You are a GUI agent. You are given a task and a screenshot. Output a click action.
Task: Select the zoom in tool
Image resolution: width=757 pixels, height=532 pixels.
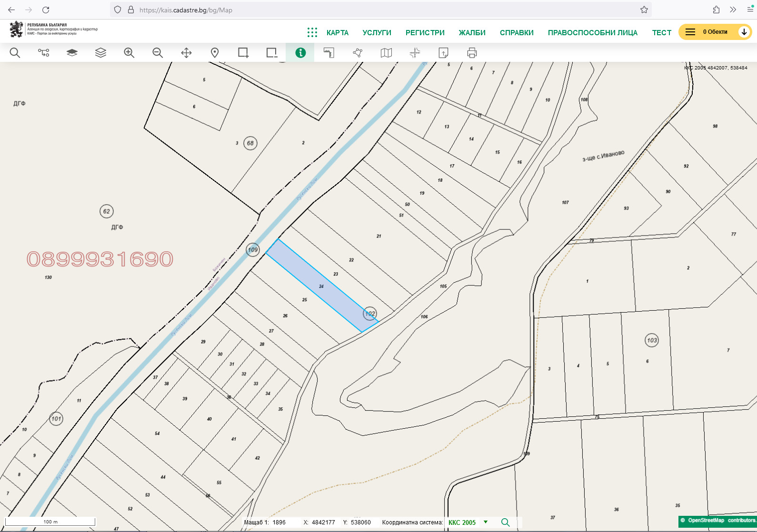[x=129, y=53]
